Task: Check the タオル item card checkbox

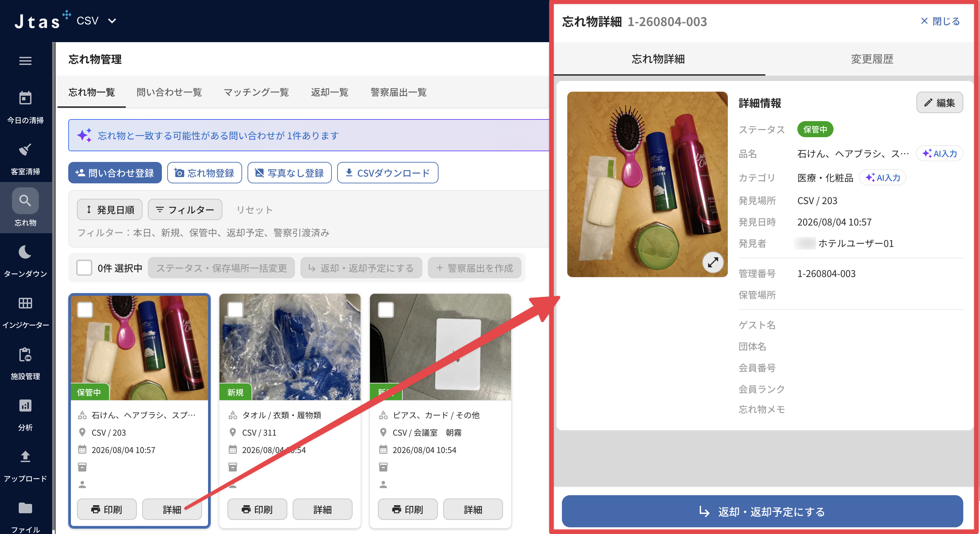Action: 235,309
